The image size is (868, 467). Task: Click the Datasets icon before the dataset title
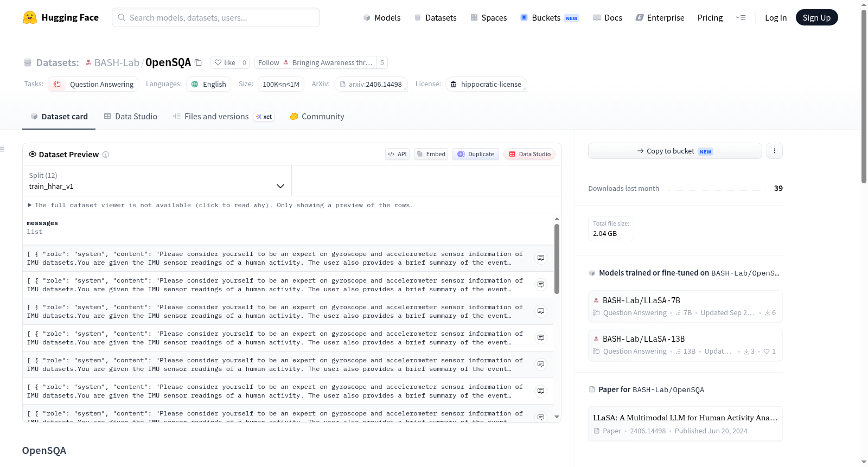point(28,62)
